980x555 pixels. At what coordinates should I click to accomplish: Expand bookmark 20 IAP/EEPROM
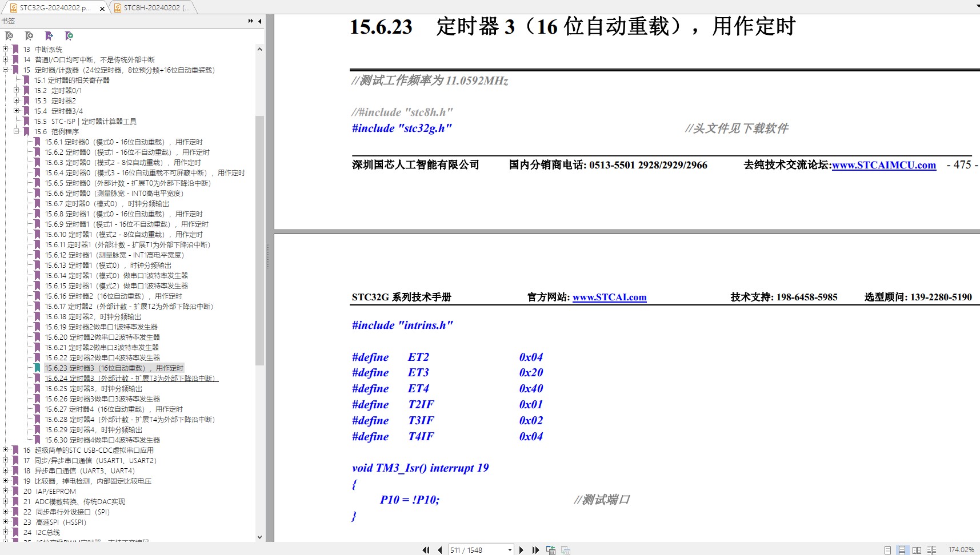(x=6, y=492)
